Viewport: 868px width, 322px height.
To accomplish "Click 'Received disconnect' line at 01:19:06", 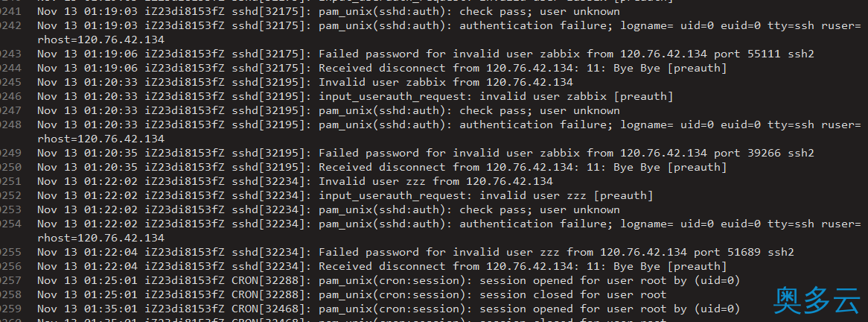I will pos(382,68).
